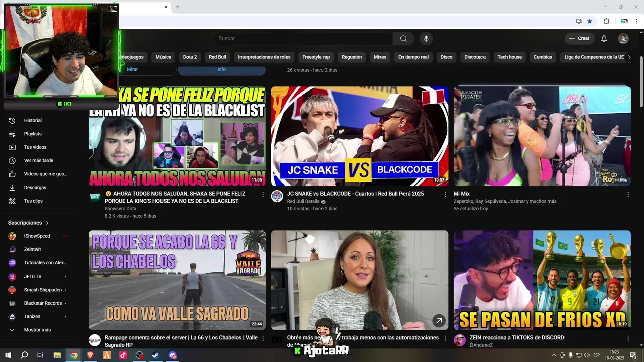Click the Info button
The width and height of the screenshot is (644, 362).
pos(222,70)
